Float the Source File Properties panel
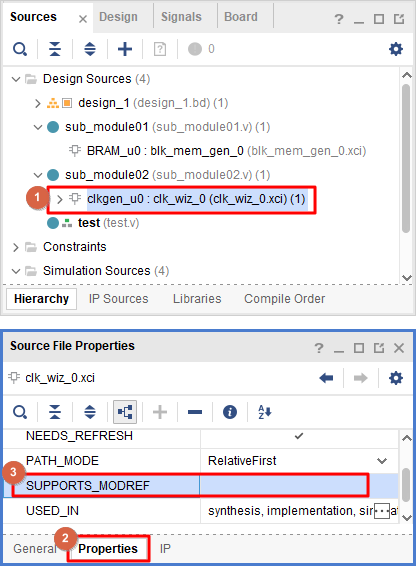 (379, 348)
